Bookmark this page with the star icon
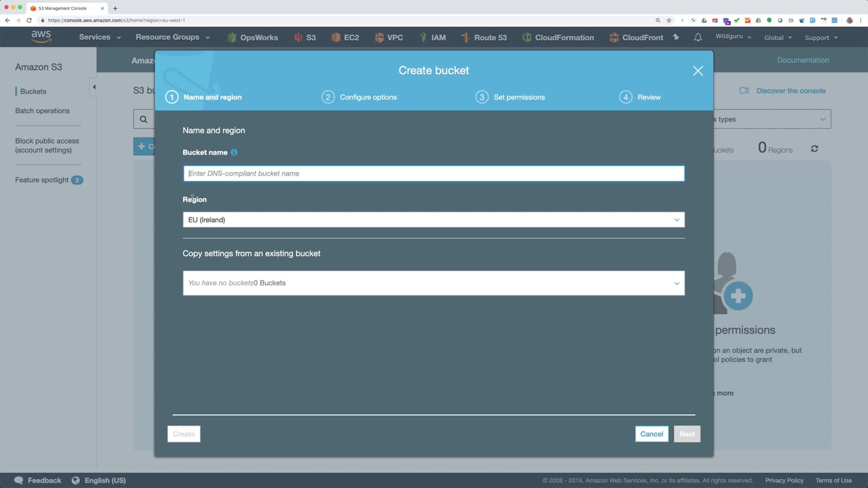Viewport: 868px width, 488px height. [x=669, y=20]
